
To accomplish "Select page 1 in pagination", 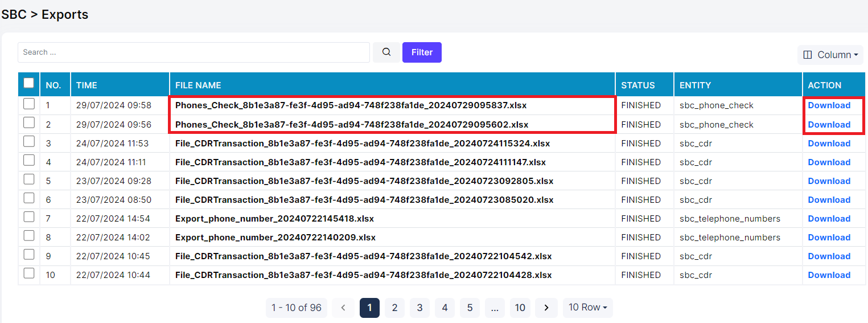I will (369, 308).
